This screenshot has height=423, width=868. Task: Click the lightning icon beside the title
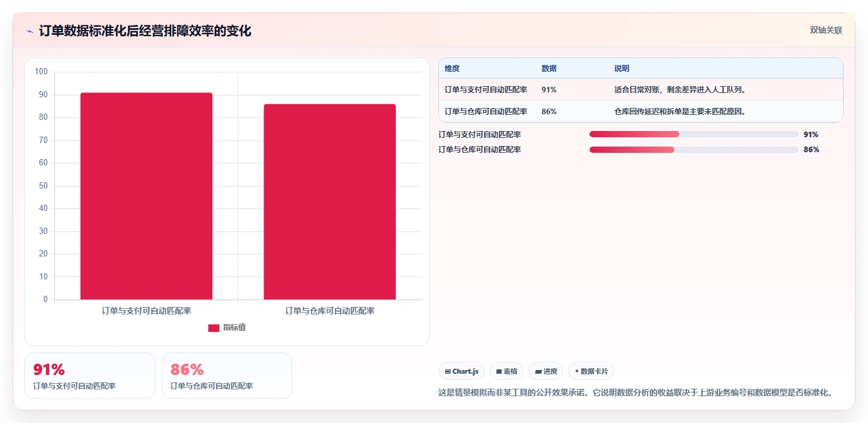(x=29, y=31)
